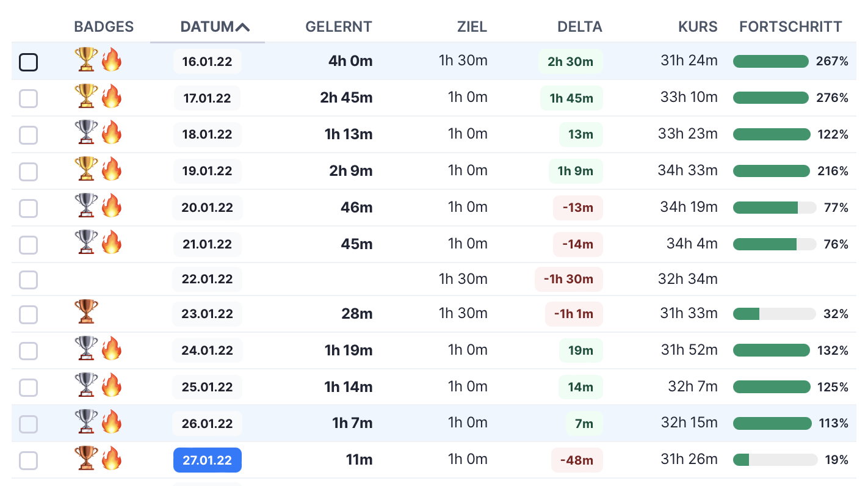Click the fire streak icon on 17.01.22 row
This screenshot has height=486, width=868.
(x=112, y=96)
